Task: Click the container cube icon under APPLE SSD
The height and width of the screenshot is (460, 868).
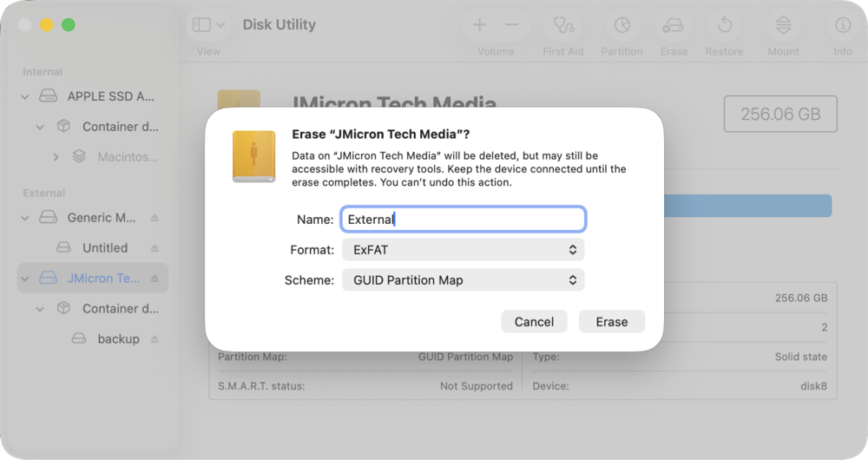Action: click(x=63, y=126)
